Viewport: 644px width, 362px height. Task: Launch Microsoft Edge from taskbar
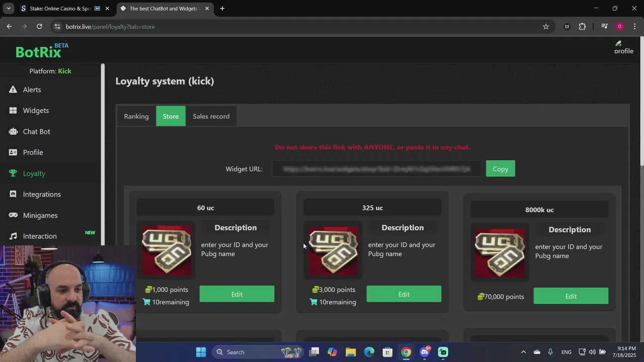pyautogui.click(x=369, y=352)
